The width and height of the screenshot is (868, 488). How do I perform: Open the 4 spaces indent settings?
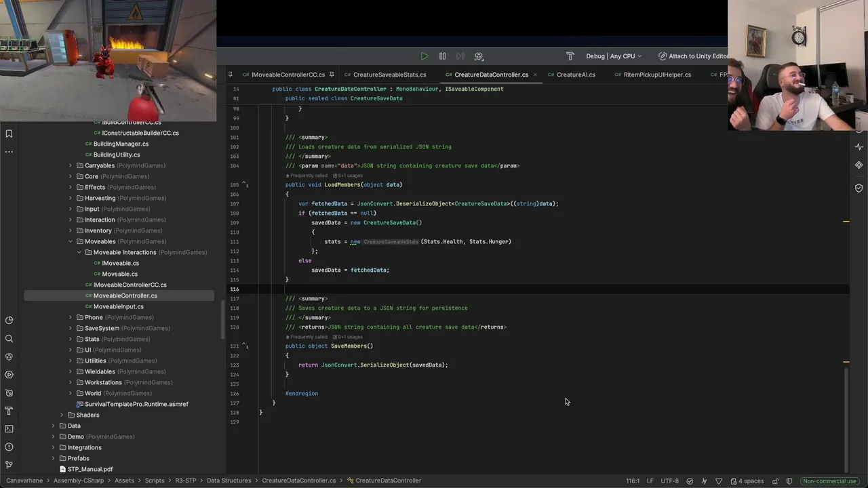coord(748,481)
